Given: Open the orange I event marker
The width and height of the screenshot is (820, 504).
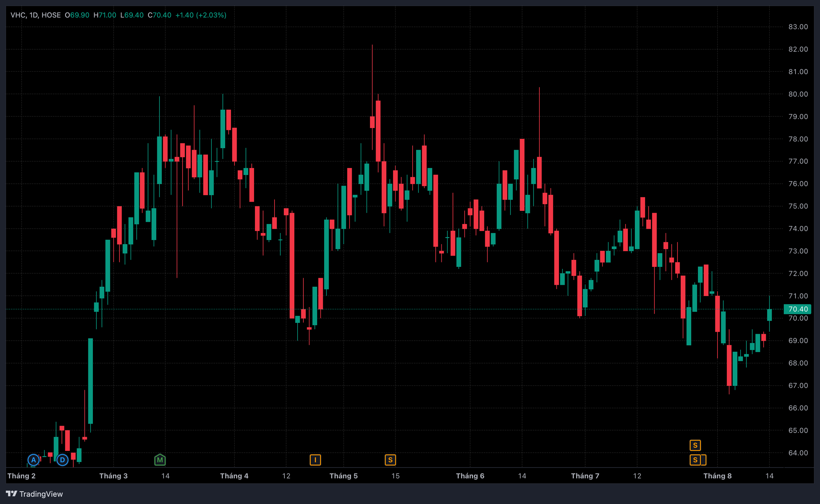Looking at the screenshot, I should tap(315, 460).
